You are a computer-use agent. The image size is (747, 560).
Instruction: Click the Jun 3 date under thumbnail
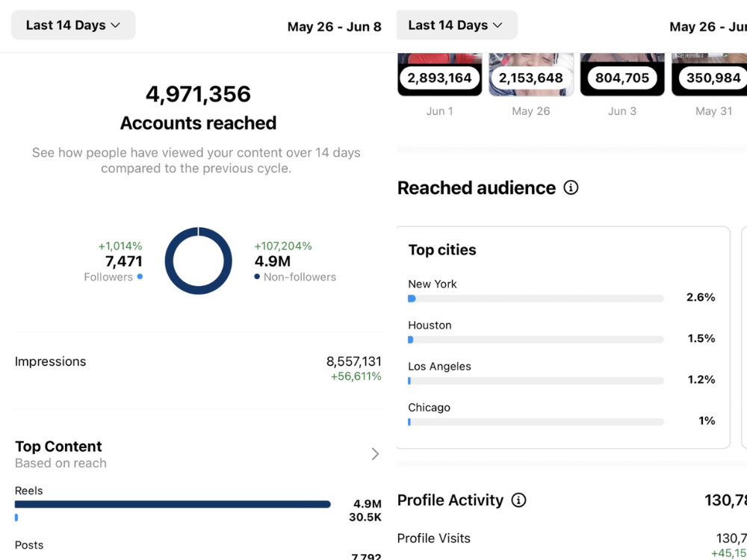622,111
